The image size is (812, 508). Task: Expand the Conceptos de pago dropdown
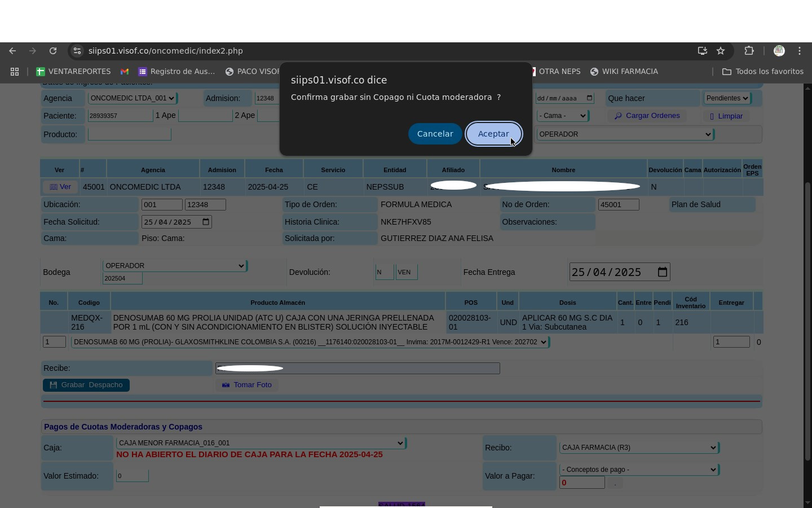click(x=638, y=470)
